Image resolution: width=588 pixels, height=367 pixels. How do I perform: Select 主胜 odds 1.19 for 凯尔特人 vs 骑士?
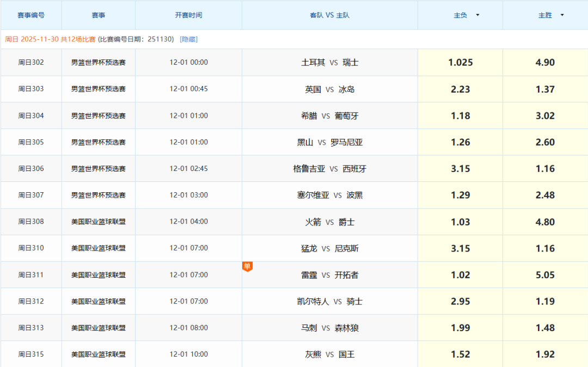(x=545, y=302)
